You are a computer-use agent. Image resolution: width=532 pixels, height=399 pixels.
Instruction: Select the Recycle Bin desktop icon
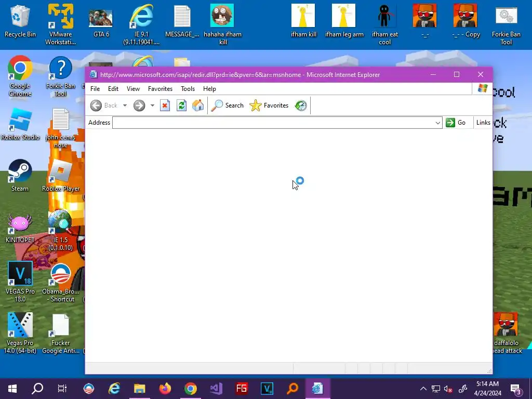pyautogui.click(x=20, y=21)
